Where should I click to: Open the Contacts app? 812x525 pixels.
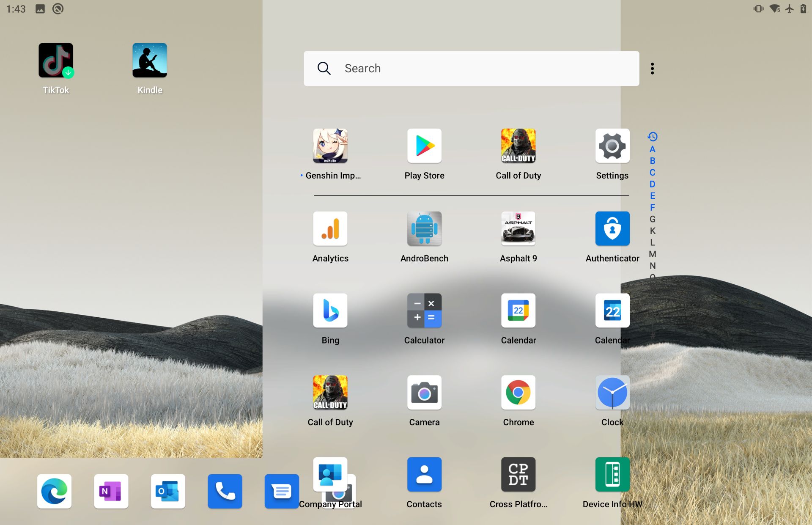point(424,475)
